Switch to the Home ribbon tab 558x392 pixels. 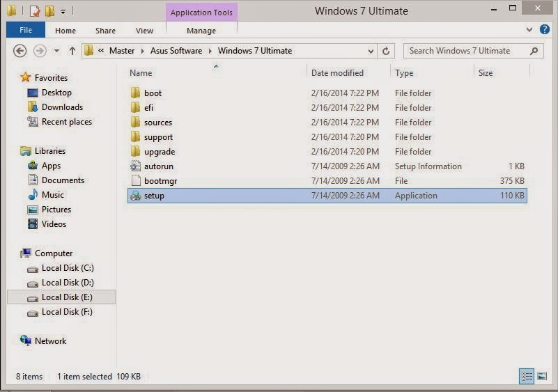[65, 31]
